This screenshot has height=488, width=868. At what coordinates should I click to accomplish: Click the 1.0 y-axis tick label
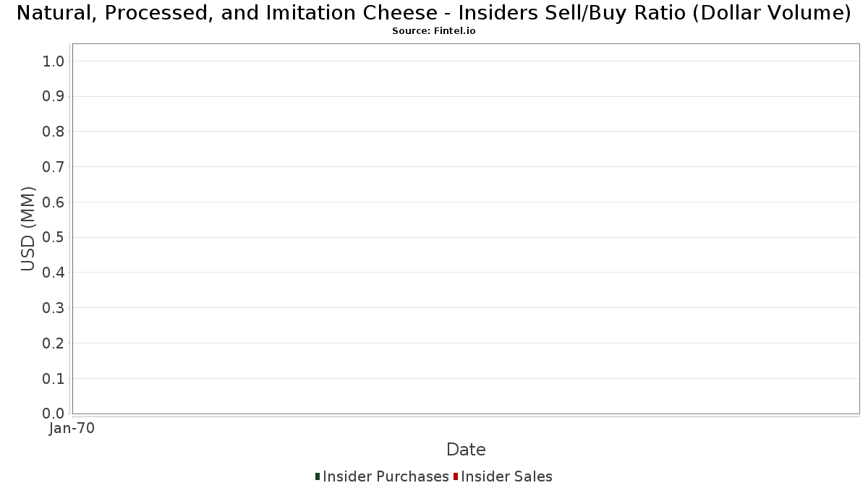[54, 61]
